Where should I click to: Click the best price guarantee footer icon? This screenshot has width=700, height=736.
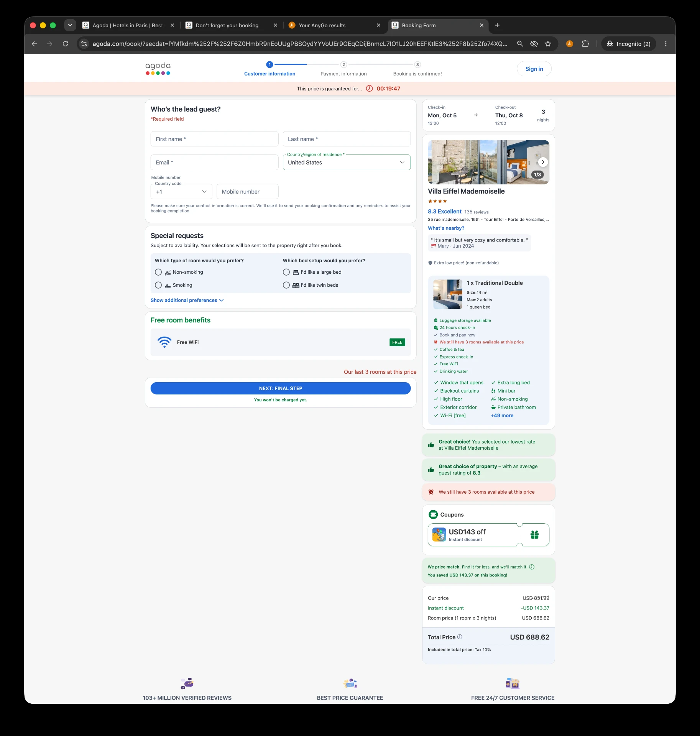tap(350, 683)
